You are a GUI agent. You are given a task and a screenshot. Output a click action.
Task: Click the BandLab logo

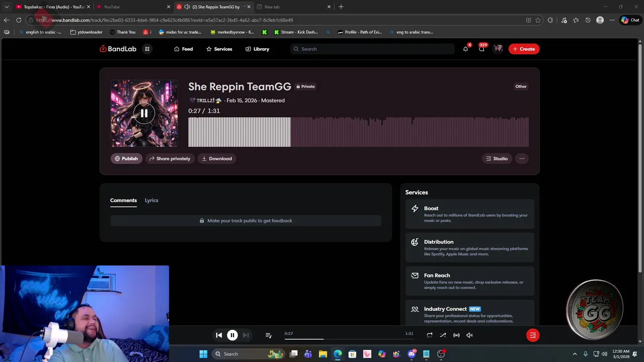[x=118, y=49]
